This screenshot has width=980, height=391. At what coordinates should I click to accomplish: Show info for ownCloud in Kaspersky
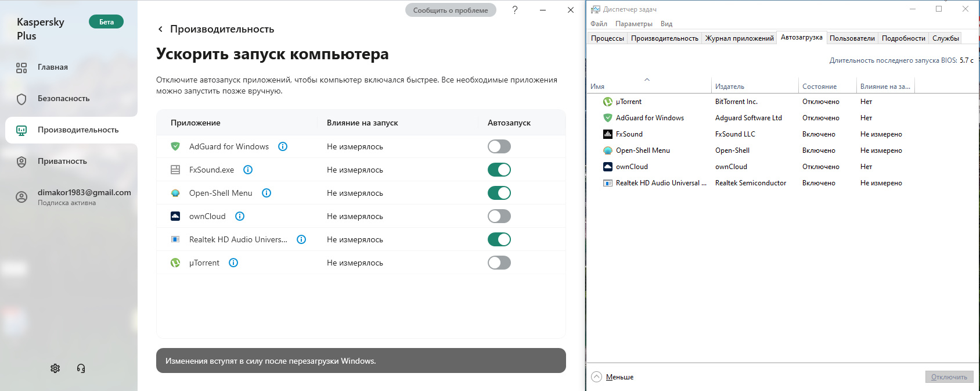pos(240,216)
